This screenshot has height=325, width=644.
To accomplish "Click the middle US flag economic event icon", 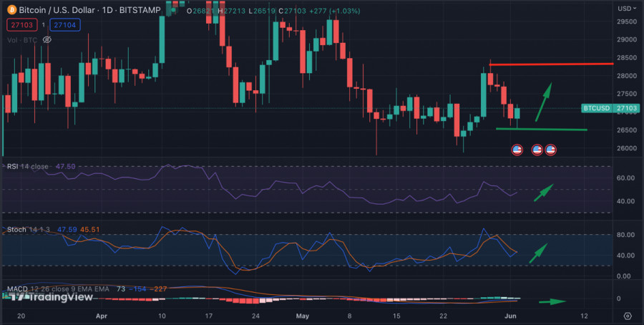I will [537, 150].
